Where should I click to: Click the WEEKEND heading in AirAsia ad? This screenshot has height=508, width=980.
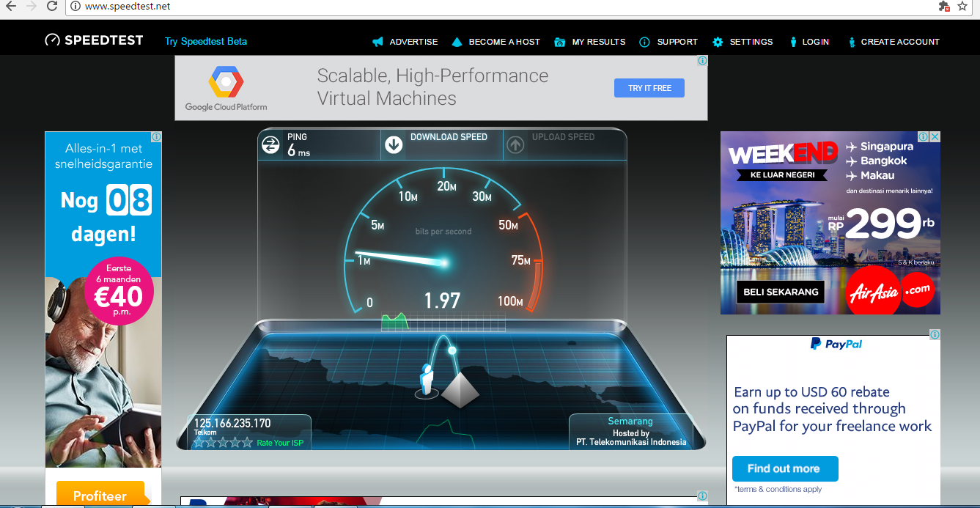(783, 154)
